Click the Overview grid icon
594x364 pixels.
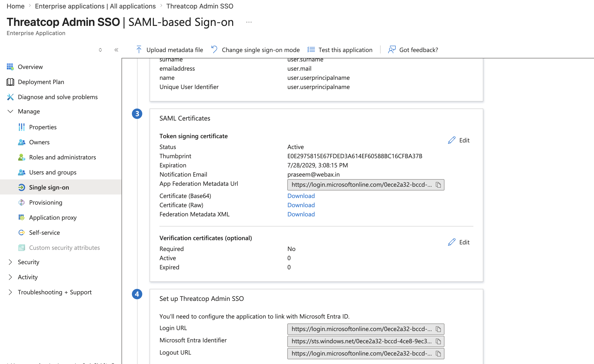(x=10, y=67)
